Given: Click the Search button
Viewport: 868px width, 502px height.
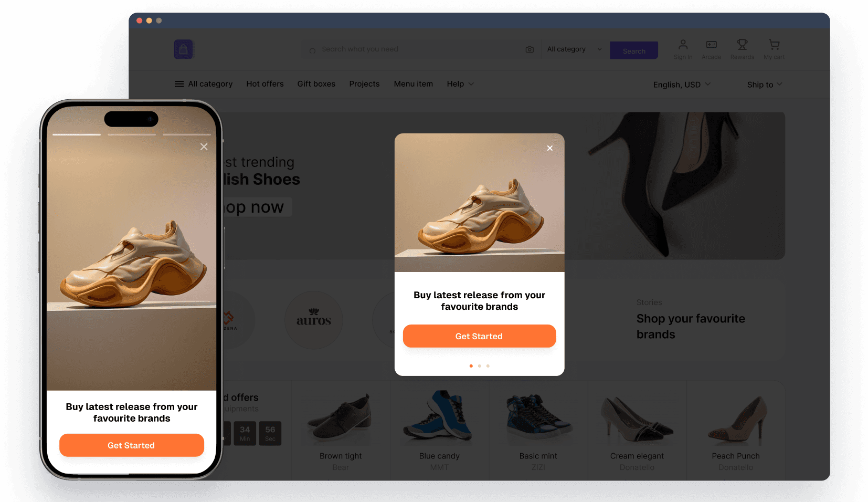Looking at the screenshot, I should [633, 50].
